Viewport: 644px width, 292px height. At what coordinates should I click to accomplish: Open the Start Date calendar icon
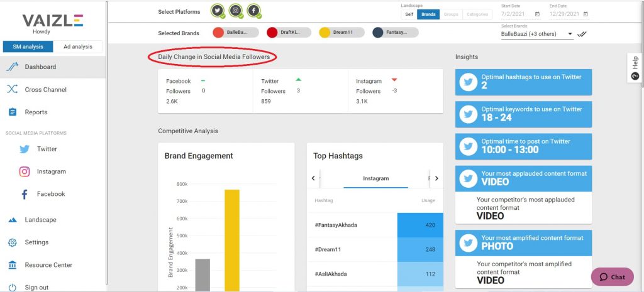click(537, 14)
